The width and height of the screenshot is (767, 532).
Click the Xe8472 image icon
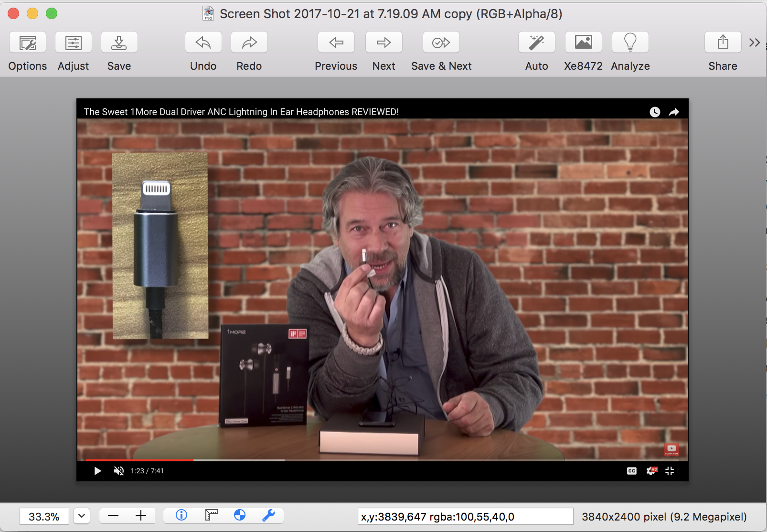pos(583,43)
